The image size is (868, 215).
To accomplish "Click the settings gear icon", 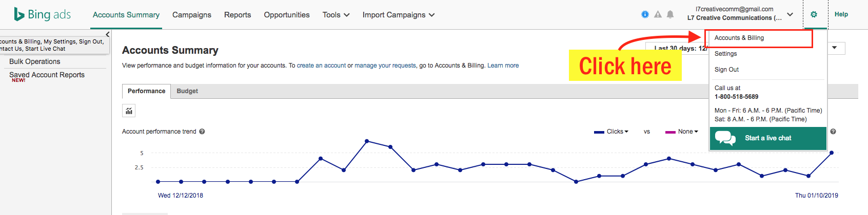I will (x=814, y=14).
